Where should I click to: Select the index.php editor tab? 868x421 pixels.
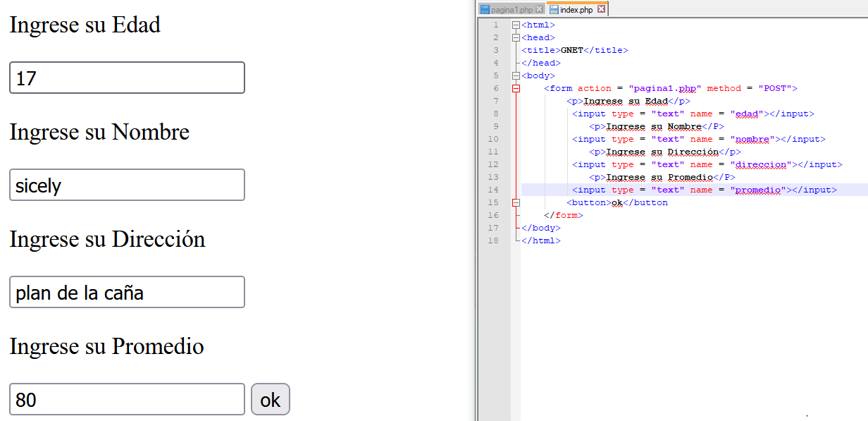(576, 9)
